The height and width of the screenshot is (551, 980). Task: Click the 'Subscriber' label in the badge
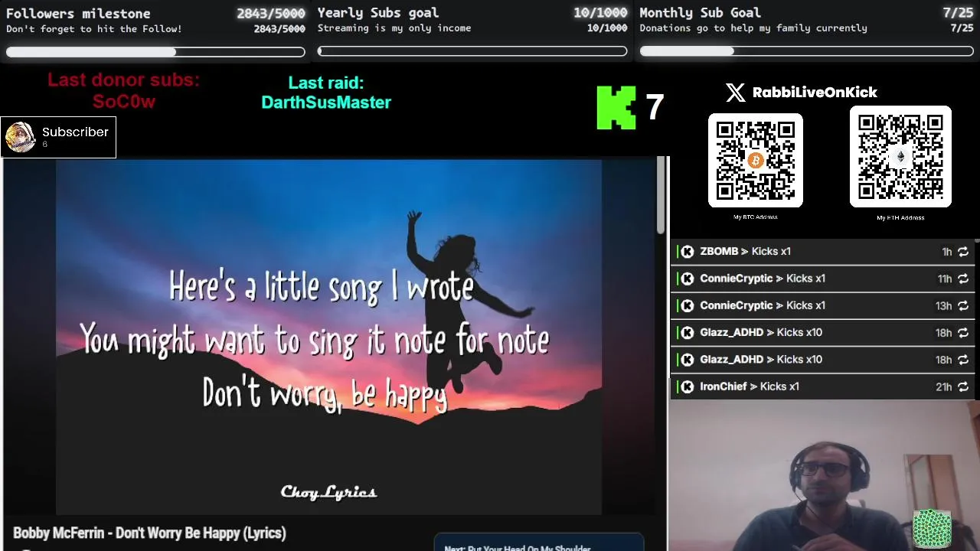(x=75, y=132)
